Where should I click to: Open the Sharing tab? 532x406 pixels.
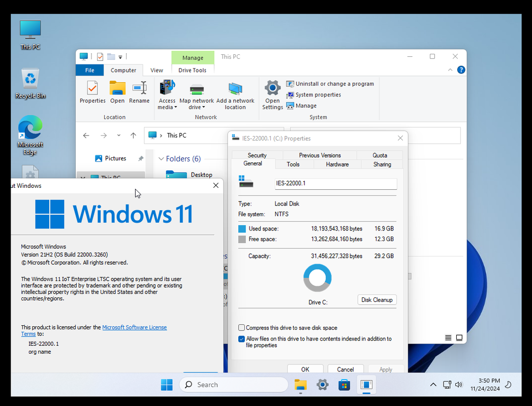(x=382, y=164)
